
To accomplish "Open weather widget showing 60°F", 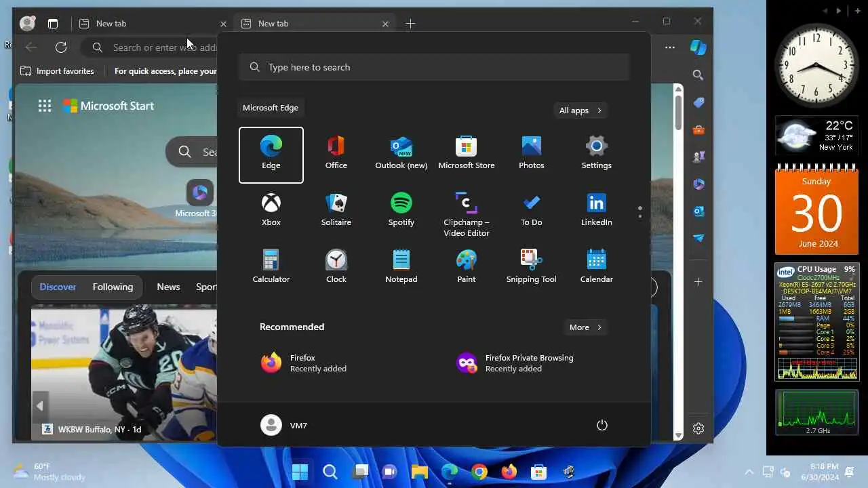I will tap(49, 472).
